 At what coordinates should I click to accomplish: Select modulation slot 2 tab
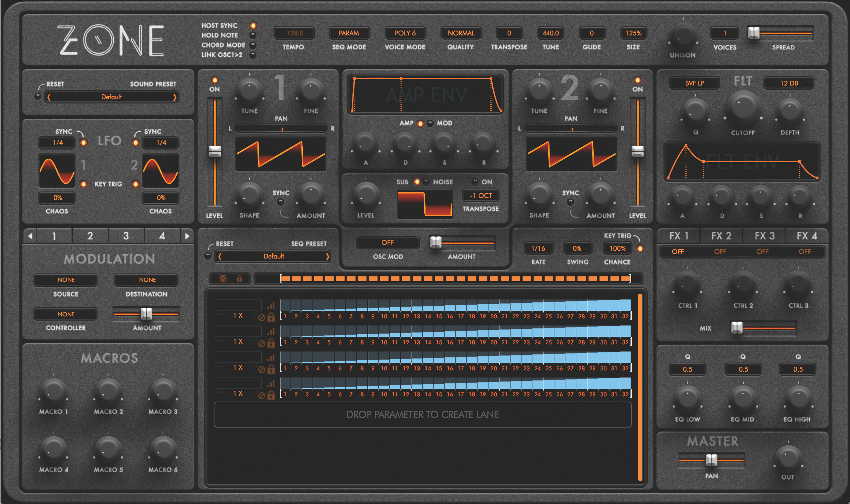(x=90, y=236)
